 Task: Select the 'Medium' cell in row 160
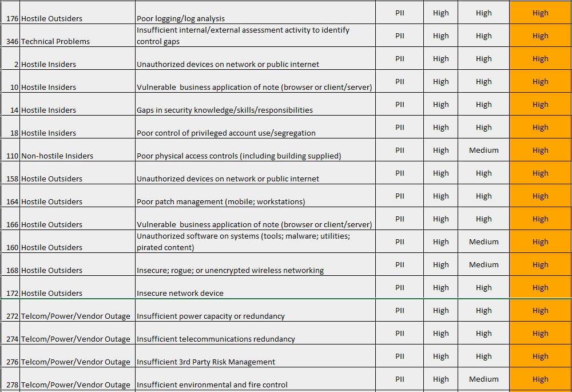pyautogui.click(x=484, y=241)
